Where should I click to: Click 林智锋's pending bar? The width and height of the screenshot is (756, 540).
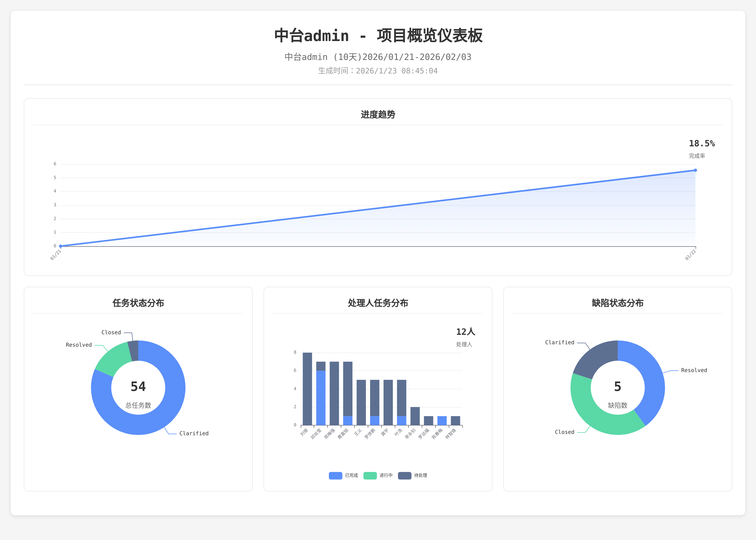455,421
